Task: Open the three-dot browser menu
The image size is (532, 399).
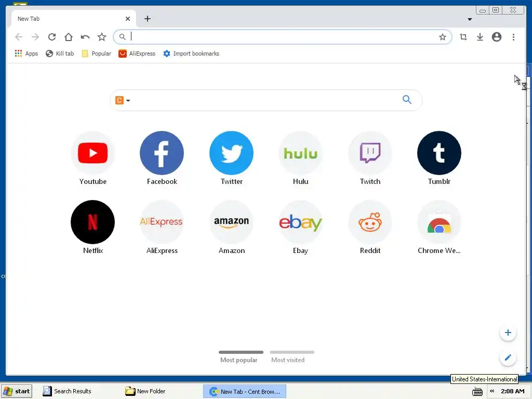Action: coord(513,37)
